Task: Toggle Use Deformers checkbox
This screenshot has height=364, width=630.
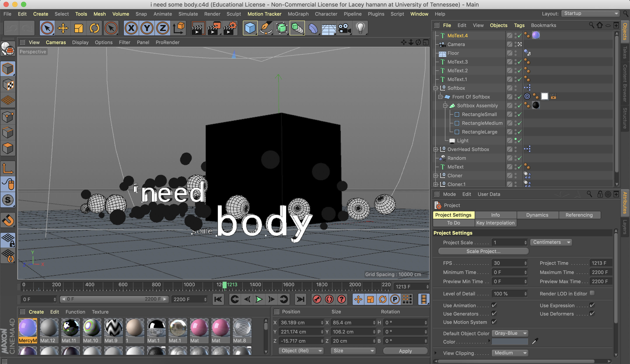Action: click(592, 313)
